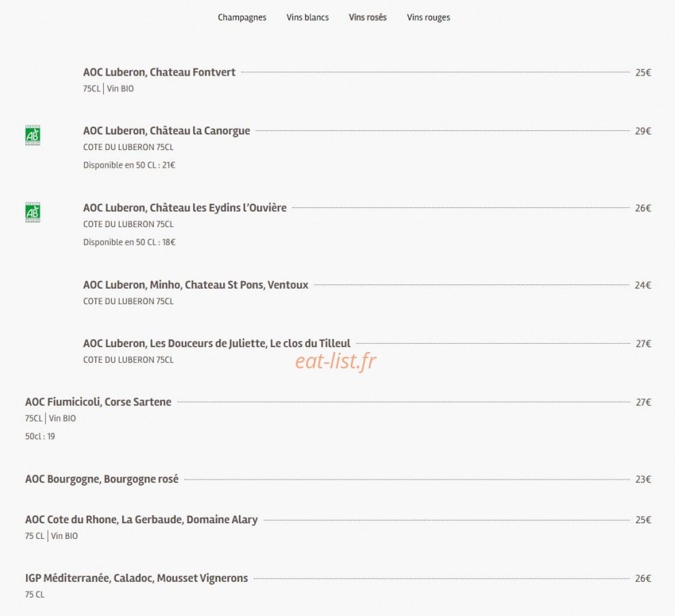Select IGP Méditerranée, Caladoc, Mousset Vignerons title
675x616 pixels.
click(137, 578)
